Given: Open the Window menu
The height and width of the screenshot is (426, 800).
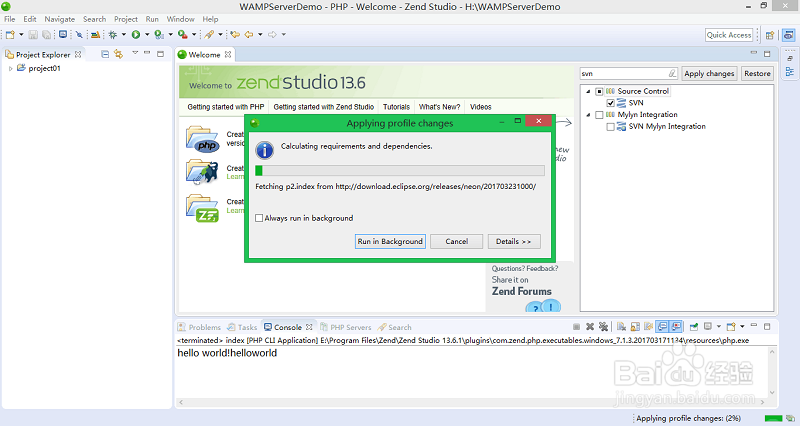Looking at the screenshot, I should 181,19.
